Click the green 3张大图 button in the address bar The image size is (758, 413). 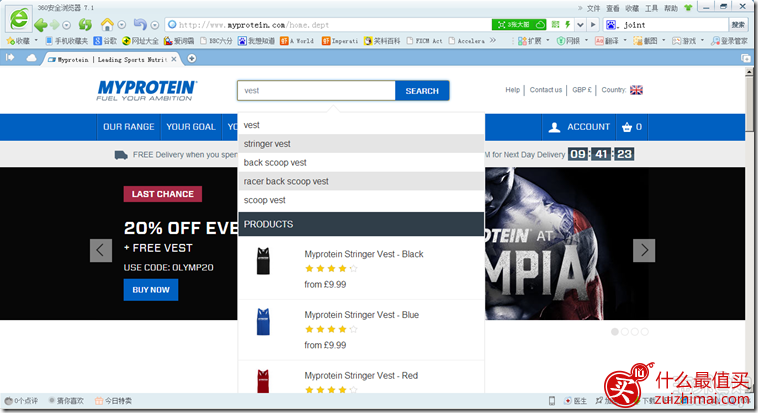click(x=514, y=25)
